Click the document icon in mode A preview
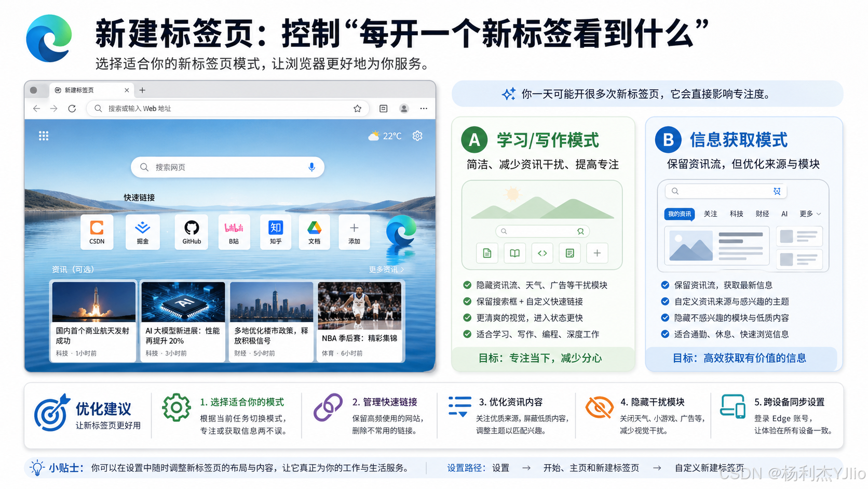Viewport: 868px width, 489px height. pos(487,253)
